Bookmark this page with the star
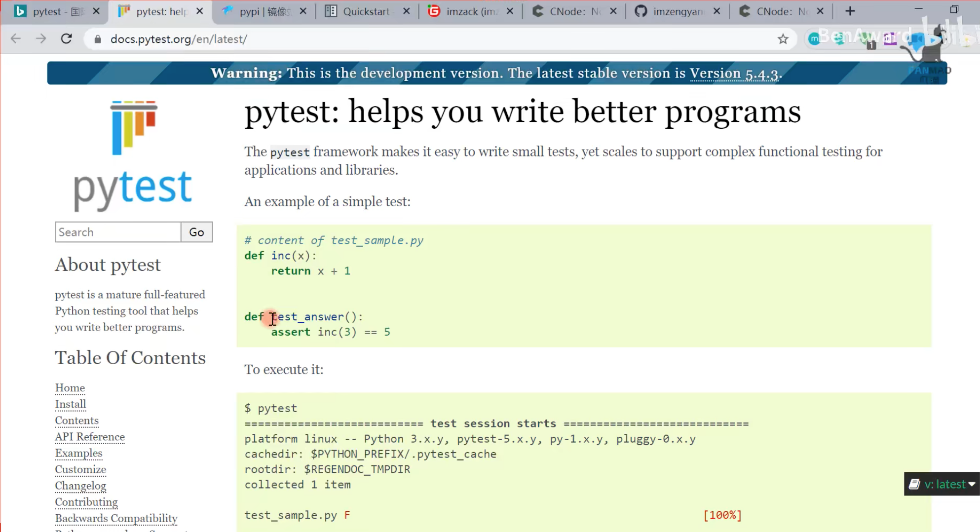980x532 pixels. [783, 39]
